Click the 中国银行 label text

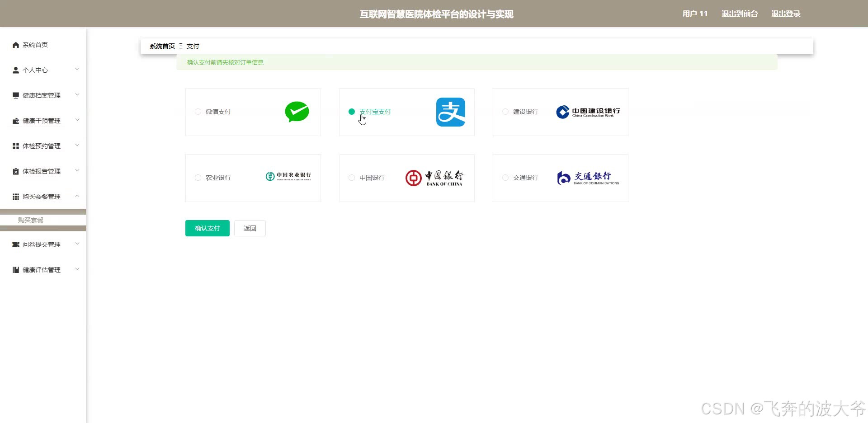coord(372,178)
